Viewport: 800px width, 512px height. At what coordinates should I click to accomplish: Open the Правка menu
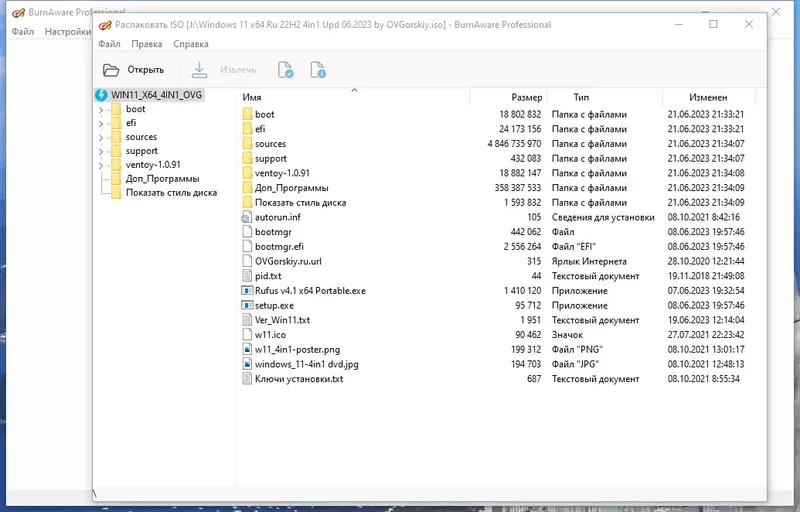pos(146,44)
